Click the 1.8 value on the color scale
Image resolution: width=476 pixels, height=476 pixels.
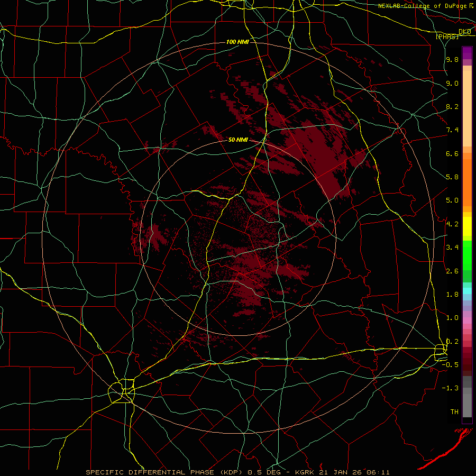[452, 295]
